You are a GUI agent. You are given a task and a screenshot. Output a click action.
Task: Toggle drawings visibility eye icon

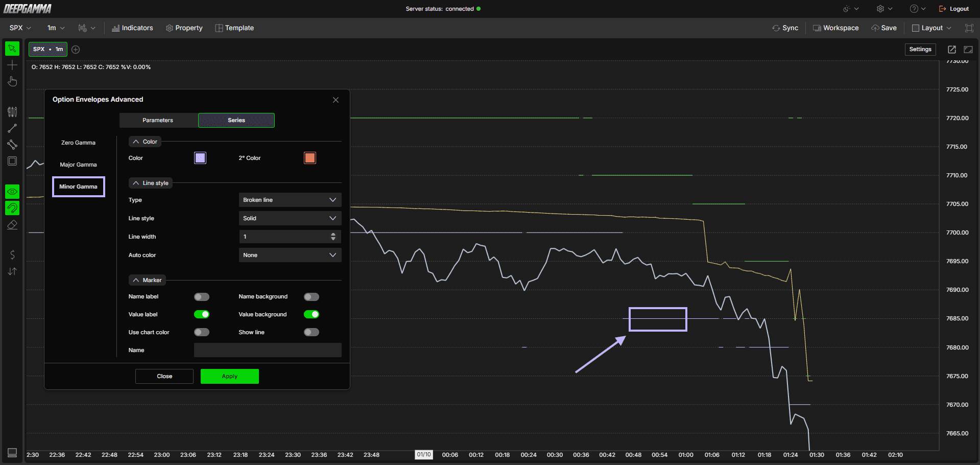(12, 192)
